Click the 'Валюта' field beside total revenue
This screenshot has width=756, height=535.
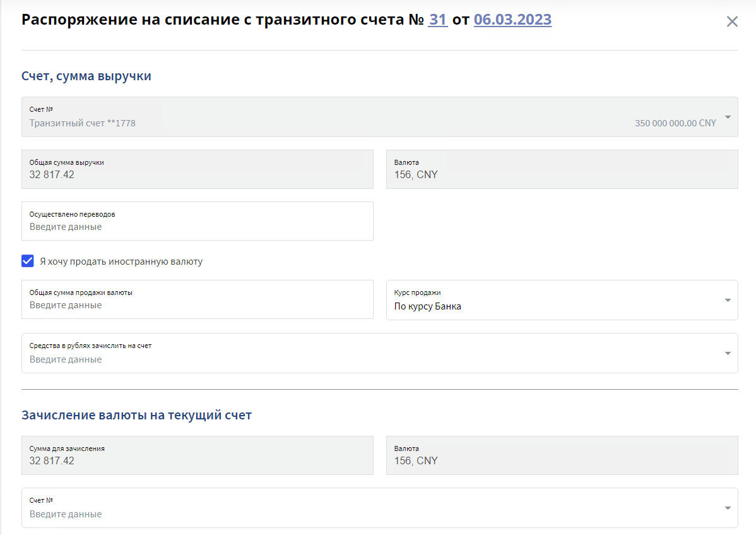click(562, 169)
